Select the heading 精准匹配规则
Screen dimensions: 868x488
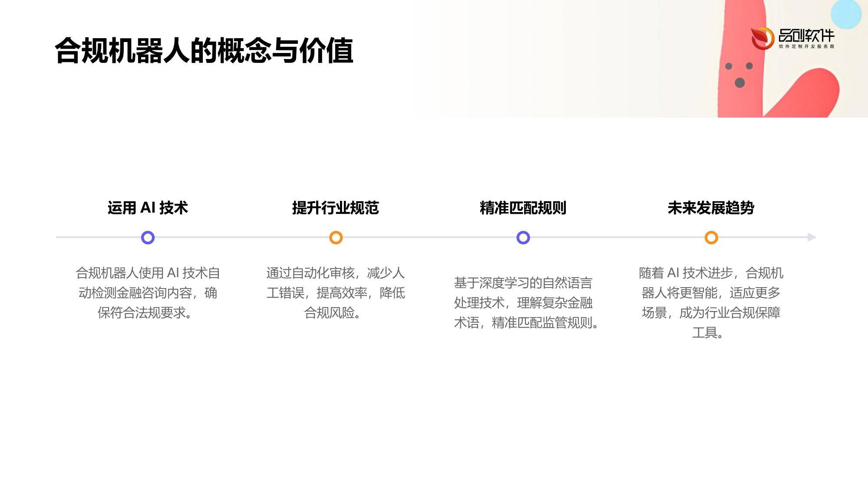point(523,208)
